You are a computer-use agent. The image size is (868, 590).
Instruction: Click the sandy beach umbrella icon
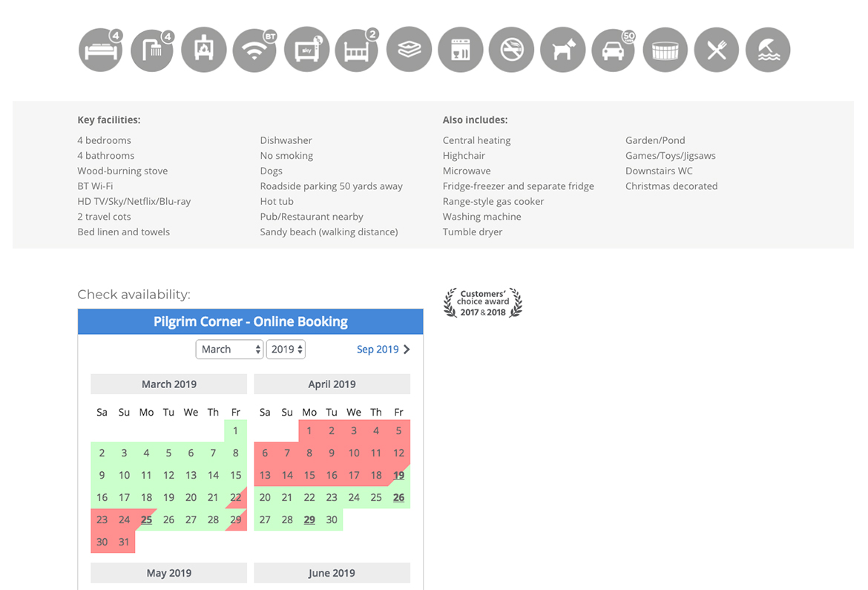(768, 50)
